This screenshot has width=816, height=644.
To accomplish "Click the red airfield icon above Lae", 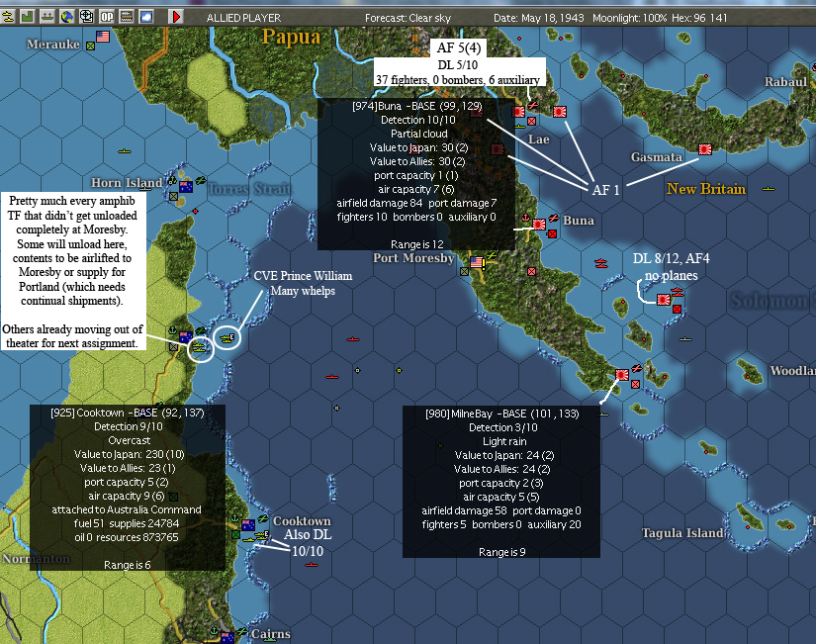I will coord(533,105).
